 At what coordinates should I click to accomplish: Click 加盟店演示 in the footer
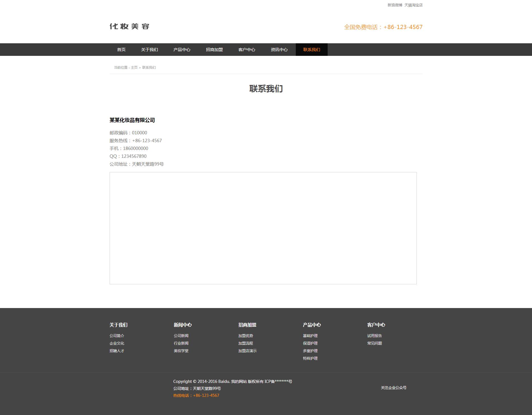pos(247,351)
